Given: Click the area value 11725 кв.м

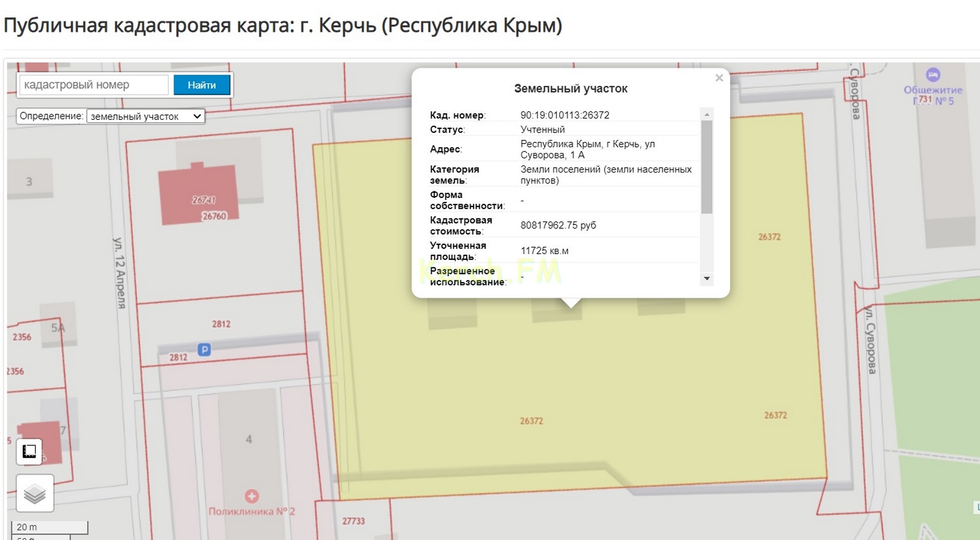Looking at the screenshot, I should [x=545, y=251].
